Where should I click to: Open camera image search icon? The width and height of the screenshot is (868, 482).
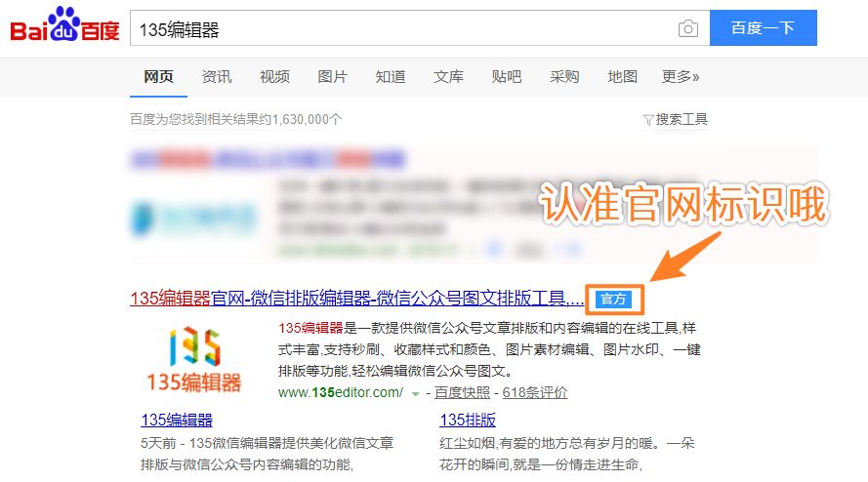[687, 28]
